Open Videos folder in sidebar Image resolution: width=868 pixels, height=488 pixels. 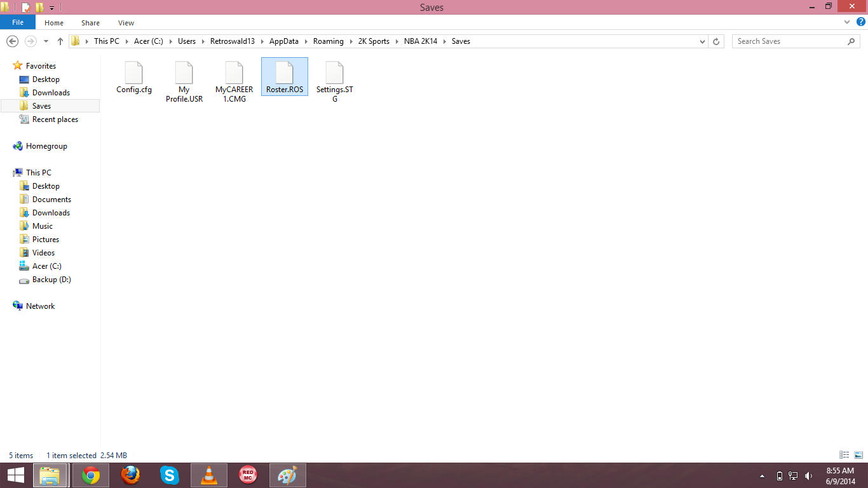43,253
